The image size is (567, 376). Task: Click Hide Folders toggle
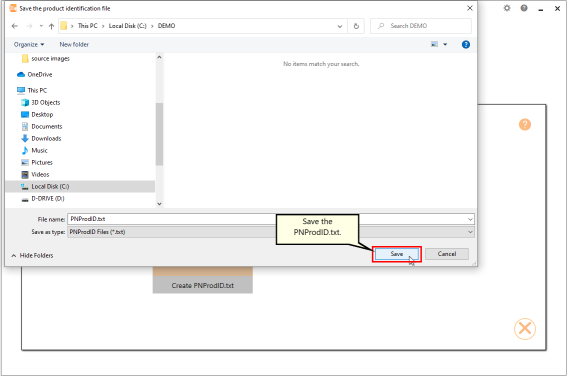point(32,256)
